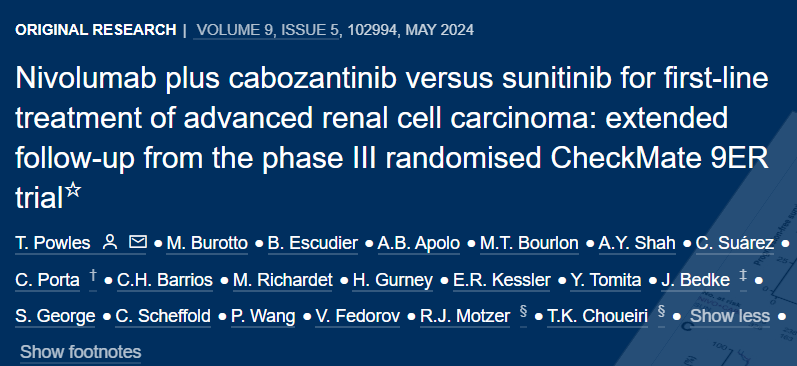This screenshot has height=366, width=797.
Task: Collapse author list with Show less
Action: [729, 316]
